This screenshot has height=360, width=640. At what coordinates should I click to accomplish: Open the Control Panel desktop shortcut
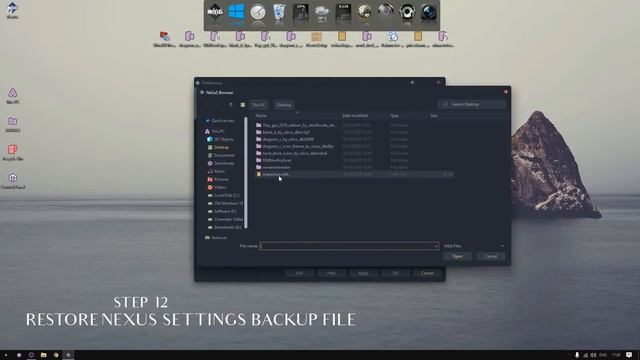pyautogui.click(x=13, y=181)
